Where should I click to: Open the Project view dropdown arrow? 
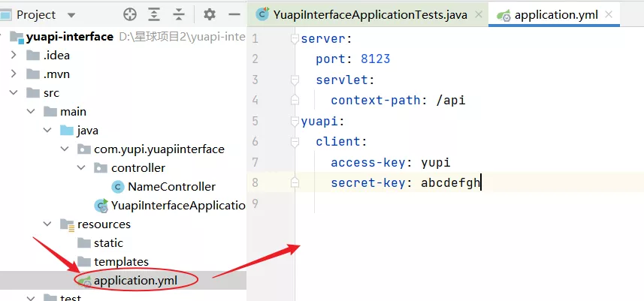pyautogui.click(x=71, y=16)
